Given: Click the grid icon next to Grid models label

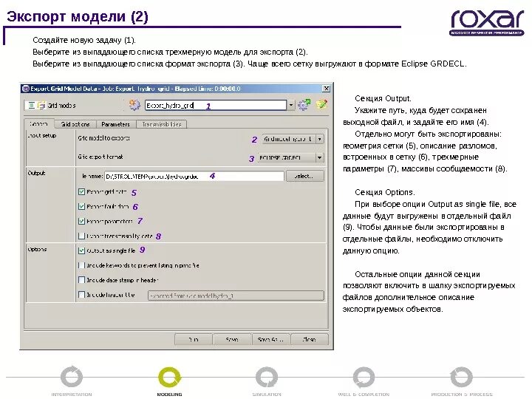Looking at the screenshot, I should point(41,105).
